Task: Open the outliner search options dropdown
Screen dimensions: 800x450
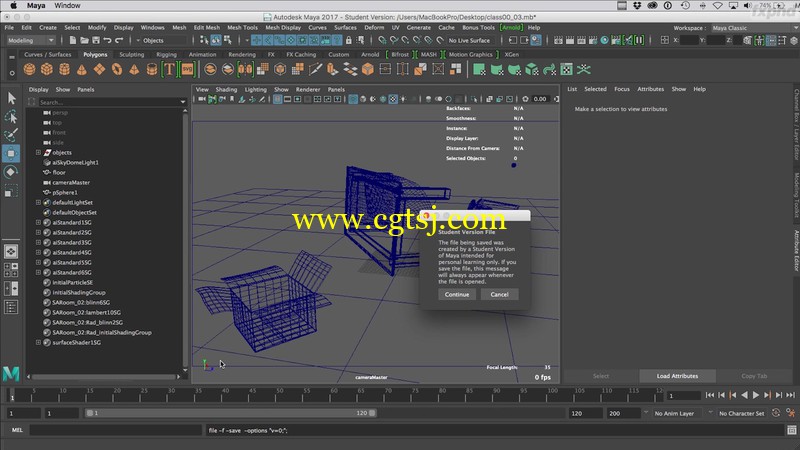Action: [x=183, y=102]
